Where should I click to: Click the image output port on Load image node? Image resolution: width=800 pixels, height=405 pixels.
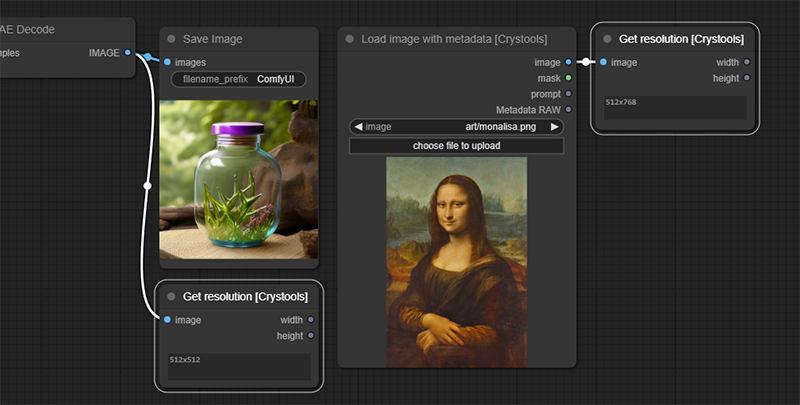(569, 62)
